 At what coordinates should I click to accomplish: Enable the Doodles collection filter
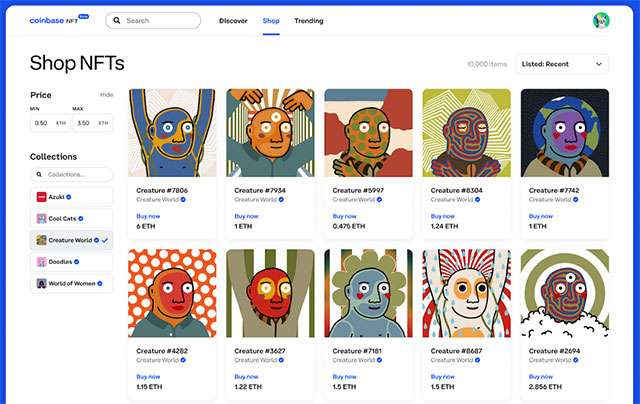click(x=72, y=262)
